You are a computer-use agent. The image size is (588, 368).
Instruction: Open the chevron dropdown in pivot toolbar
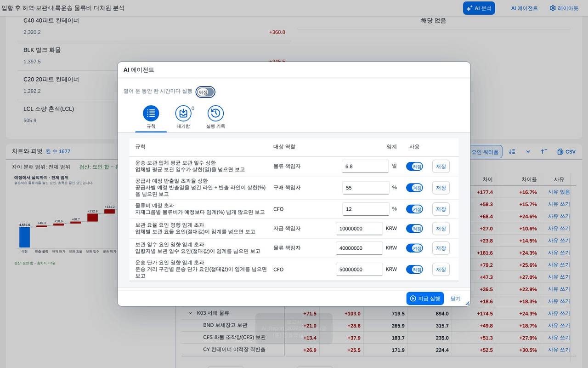[x=528, y=152]
